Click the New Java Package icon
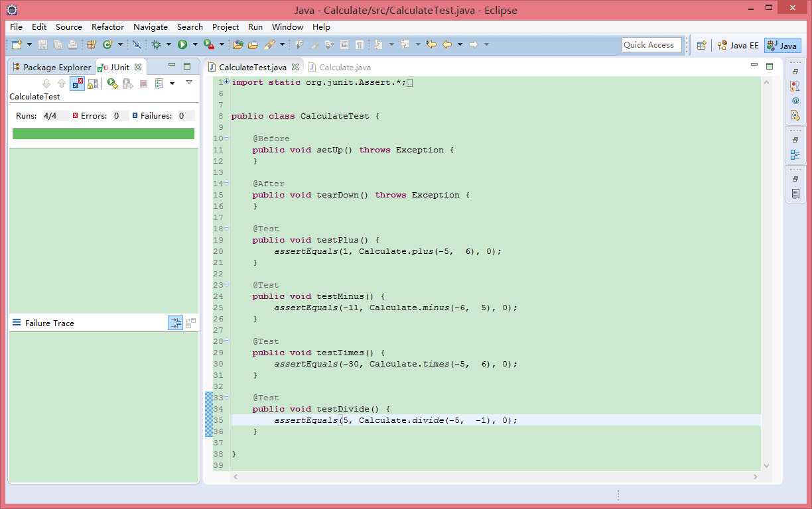The width and height of the screenshot is (812, 509). pyautogui.click(x=92, y=44)
